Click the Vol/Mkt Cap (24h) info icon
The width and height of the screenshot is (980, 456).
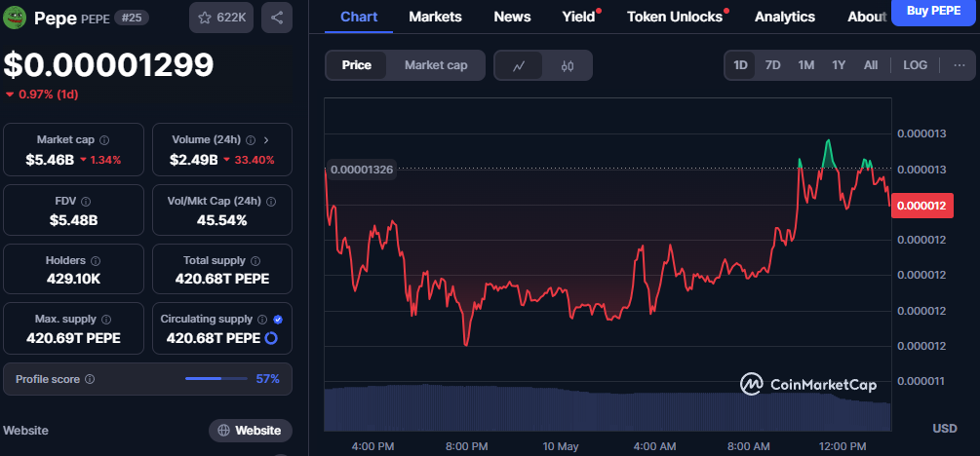(271, 201)
